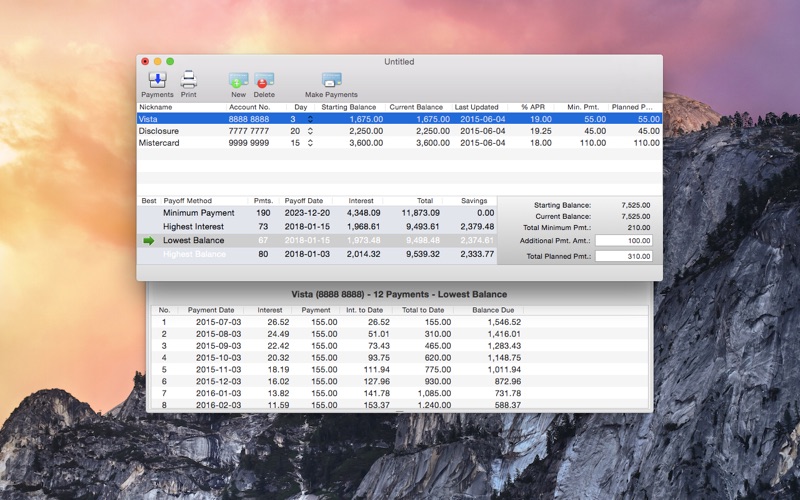Select the Mistercard account row
The image size is (800, 500).
click(x=200, y=143)
